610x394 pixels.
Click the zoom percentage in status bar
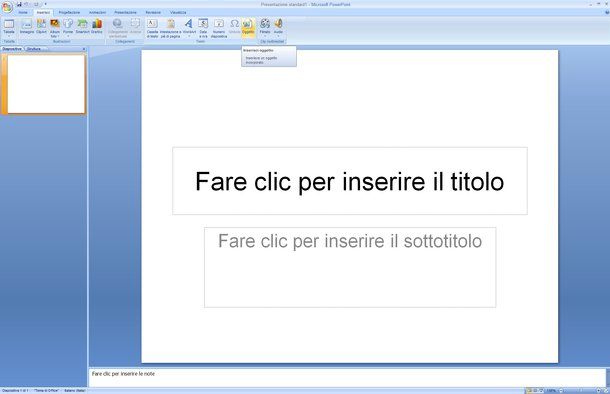pyautogui.click(x=551, y=390)
